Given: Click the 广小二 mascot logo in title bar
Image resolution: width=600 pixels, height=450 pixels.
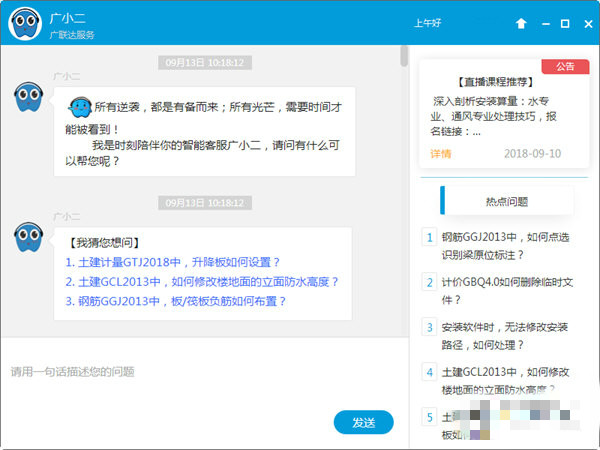Looking at the screenshot, I should 25,24.
